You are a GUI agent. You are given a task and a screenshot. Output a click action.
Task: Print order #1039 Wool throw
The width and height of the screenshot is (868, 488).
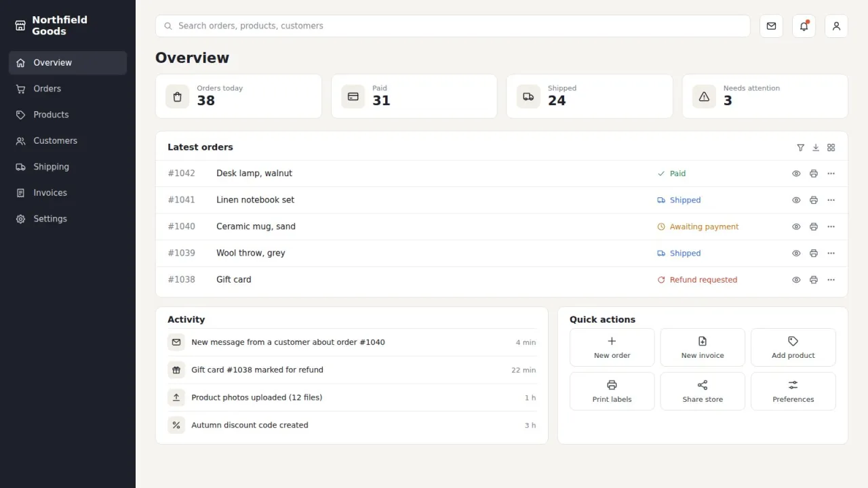(x=814, y=253)
